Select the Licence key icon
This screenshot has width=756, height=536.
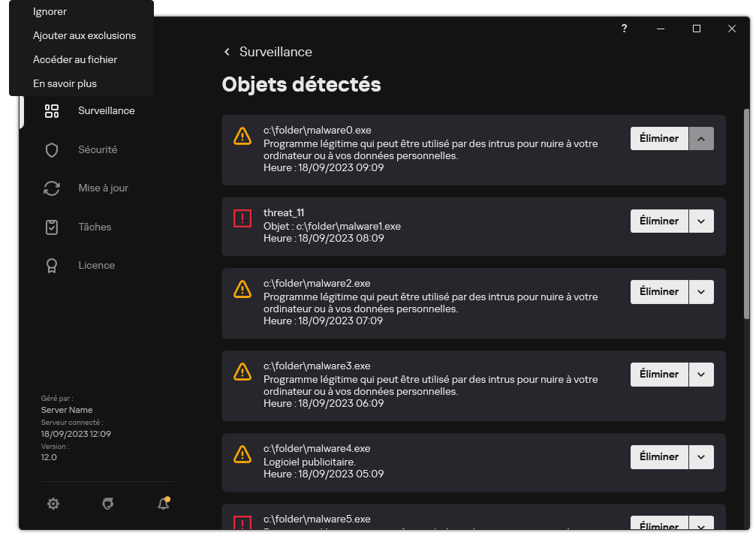click(x=52, y=265)
